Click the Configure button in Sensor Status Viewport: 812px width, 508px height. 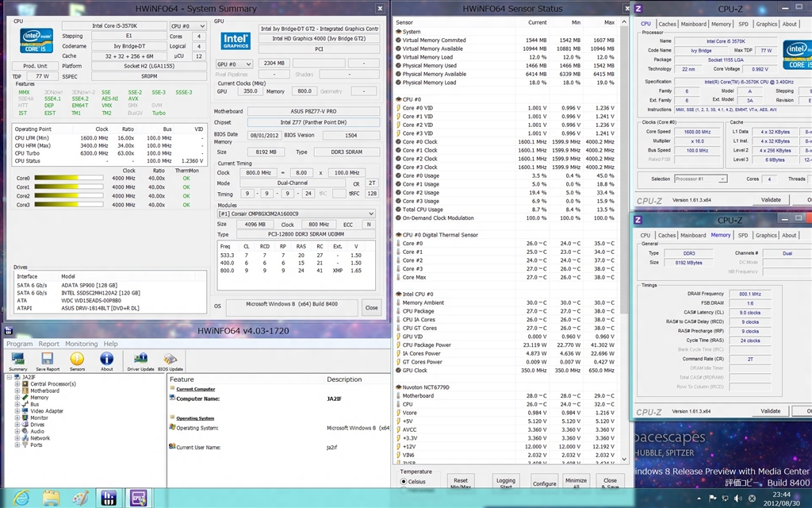[x=544, y=483]
